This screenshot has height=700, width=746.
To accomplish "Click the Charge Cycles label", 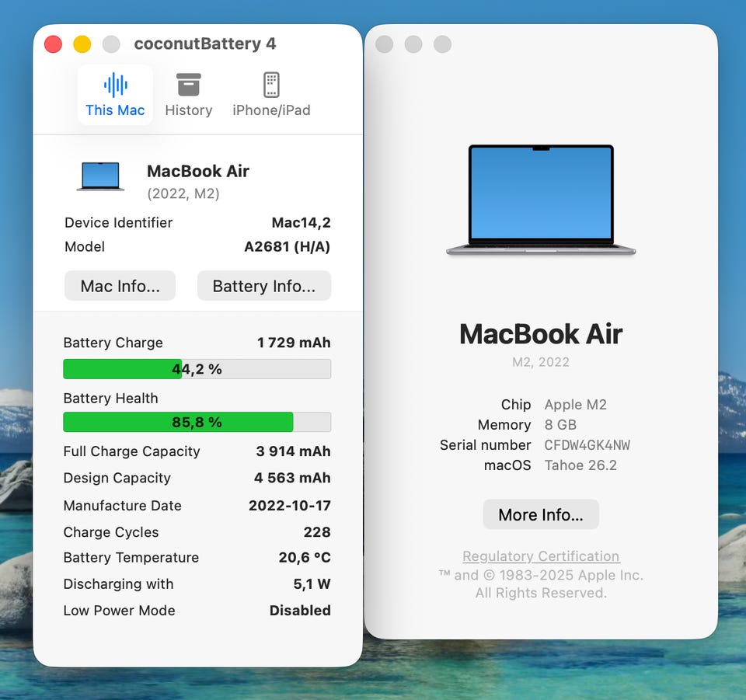I will click(x=111, y=531).
